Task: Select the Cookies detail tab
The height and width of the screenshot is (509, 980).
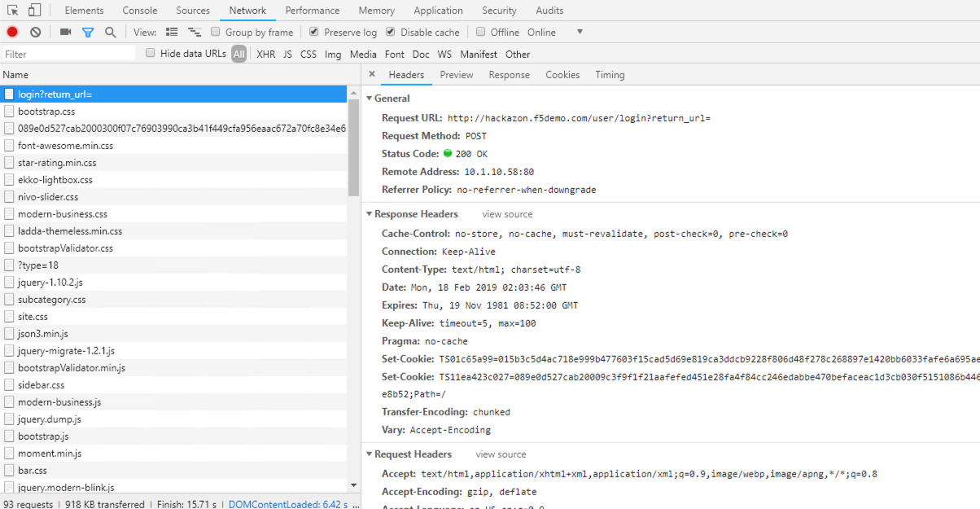Action: [562, 75]
